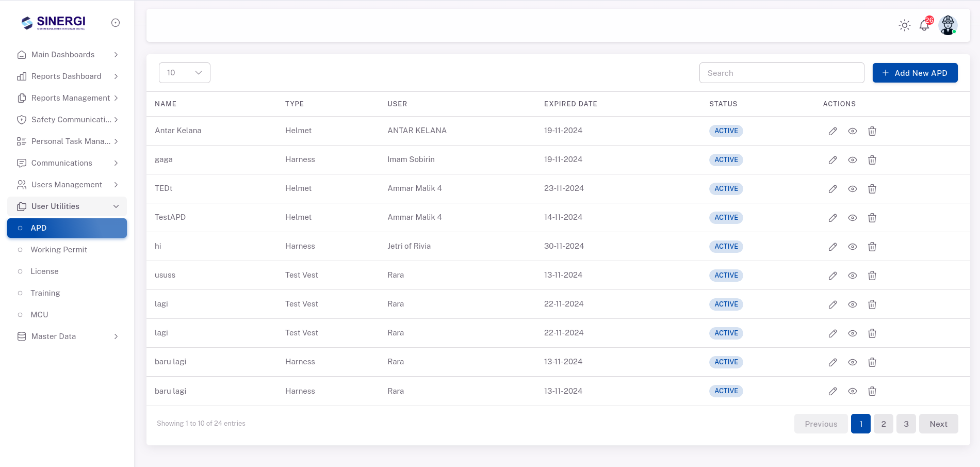Open the user avatar profile menu
Image resolution: width=980 pixels, height=467 pixels.
point(948,25)
